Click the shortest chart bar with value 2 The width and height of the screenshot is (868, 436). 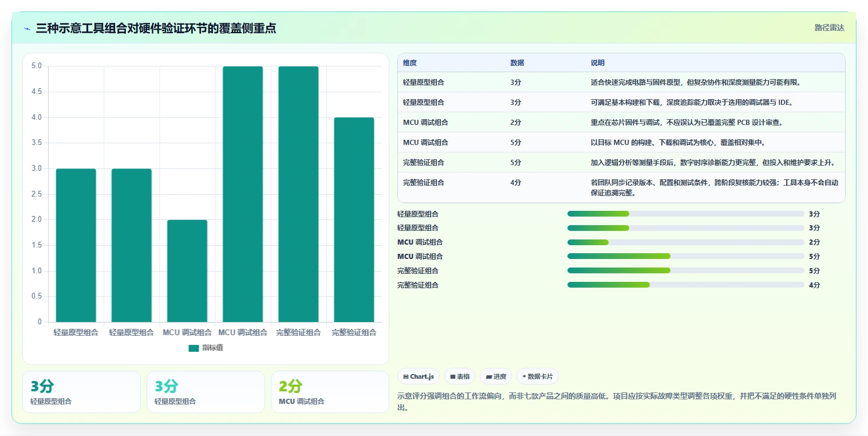tap(187, 271)
